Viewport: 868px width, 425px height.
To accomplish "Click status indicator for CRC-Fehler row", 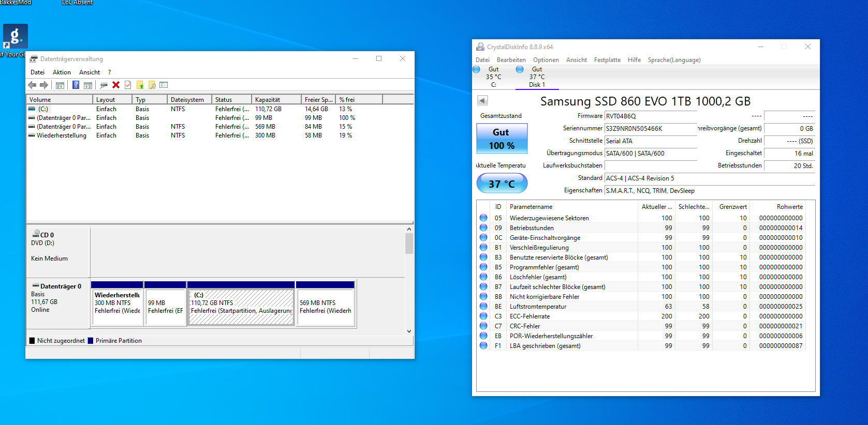I will [x=483, y=326].
